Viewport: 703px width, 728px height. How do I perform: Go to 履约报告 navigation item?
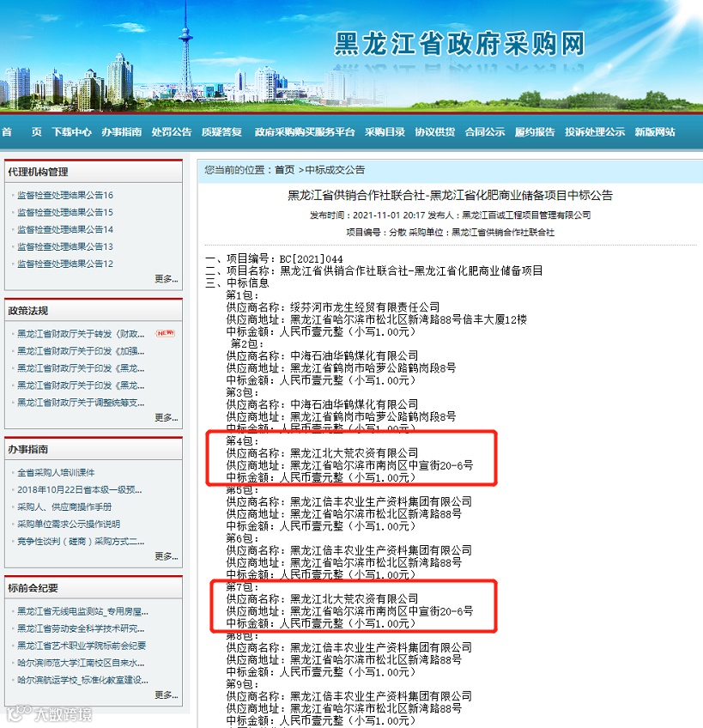[535, 132]
